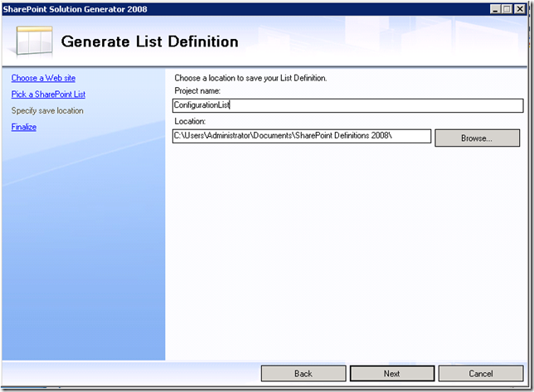Click the Generate List Definition heading
Viewport: 534px width, 392px height.
click(149, 41)
